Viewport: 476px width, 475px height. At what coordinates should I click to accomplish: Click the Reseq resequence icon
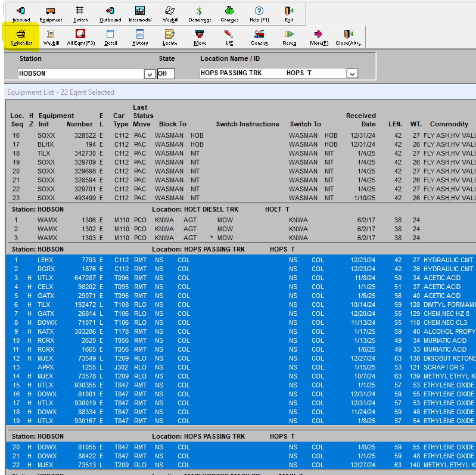[x=289, y=38]
